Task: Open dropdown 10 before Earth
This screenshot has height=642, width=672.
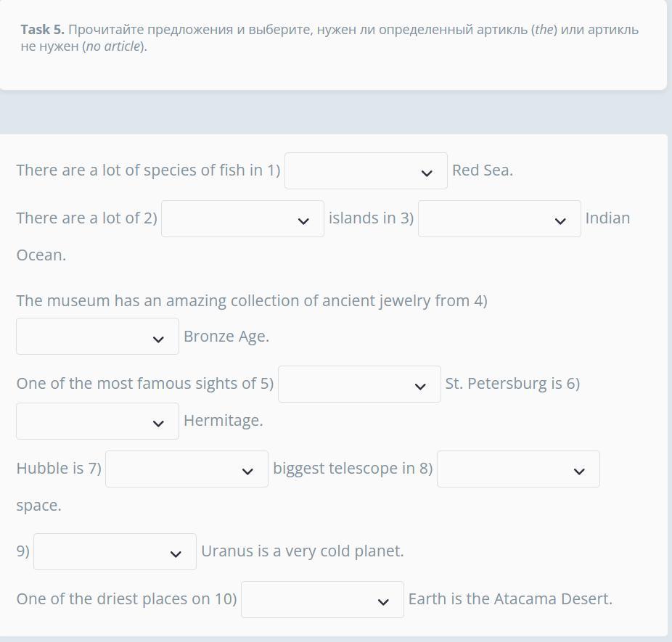Action: click(322, 599)
